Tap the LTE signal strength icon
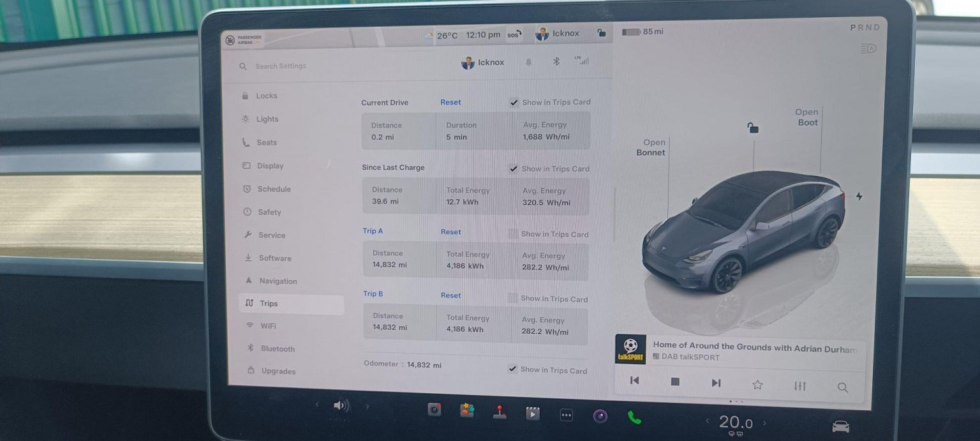This screenshot has height=441, width=980. tap(581, 61)
